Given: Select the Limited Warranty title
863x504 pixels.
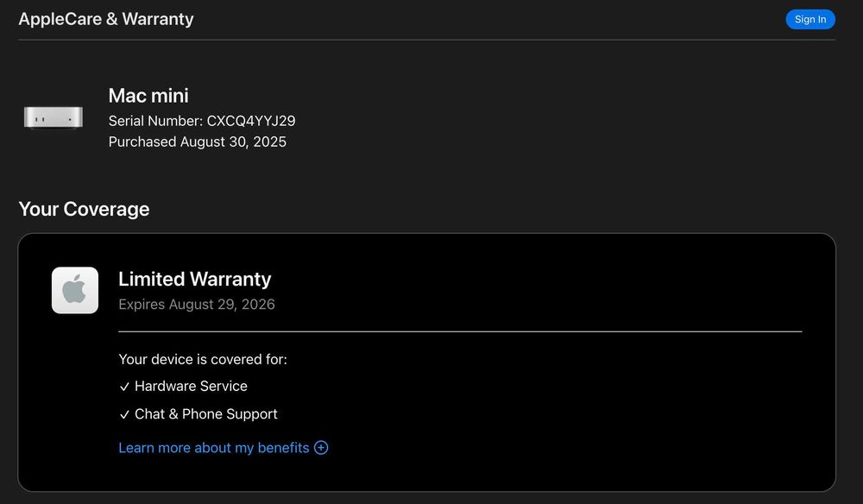Looking at the screenshot, I should tap(194, 279).
